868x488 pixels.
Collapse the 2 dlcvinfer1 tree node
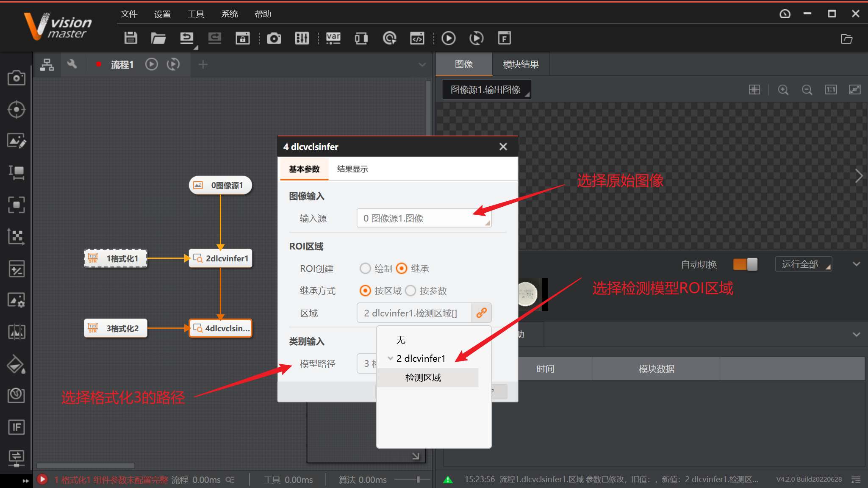tap(390, 358)
